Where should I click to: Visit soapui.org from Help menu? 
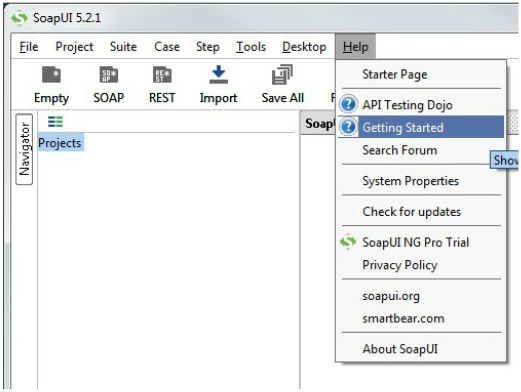point(421,296)
